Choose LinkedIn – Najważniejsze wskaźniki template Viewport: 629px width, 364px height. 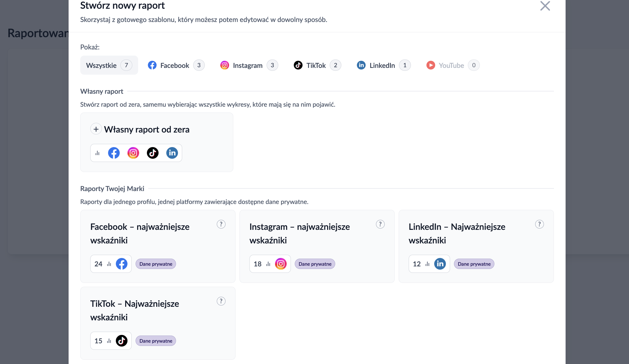tap(476, 246)
